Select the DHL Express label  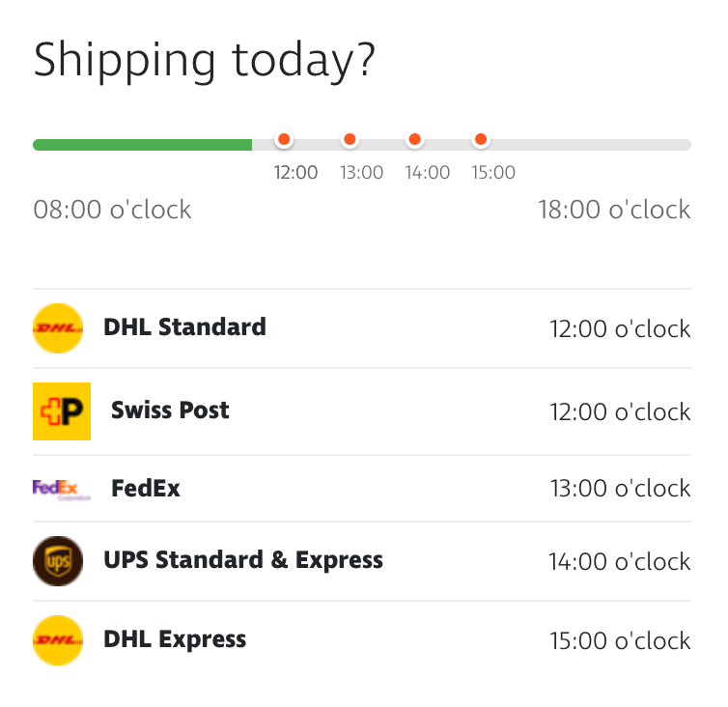click(x=175, y=639)
